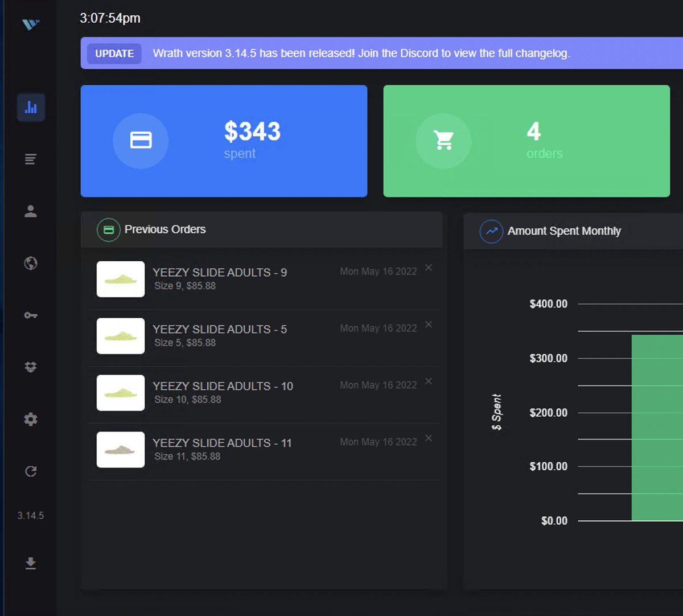Remove the Yeezy Slide size 10 order
The image size is (683, 616).
point(429,381)
